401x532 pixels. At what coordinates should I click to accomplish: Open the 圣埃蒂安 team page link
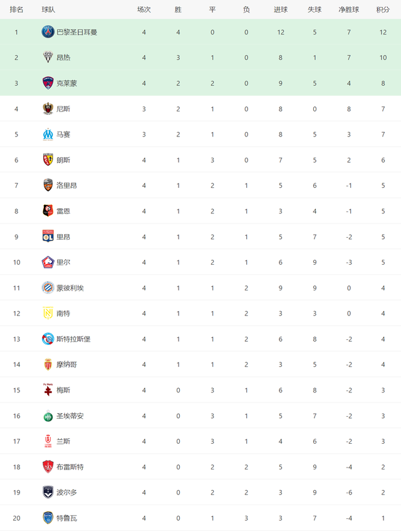[x=70, y=416]
